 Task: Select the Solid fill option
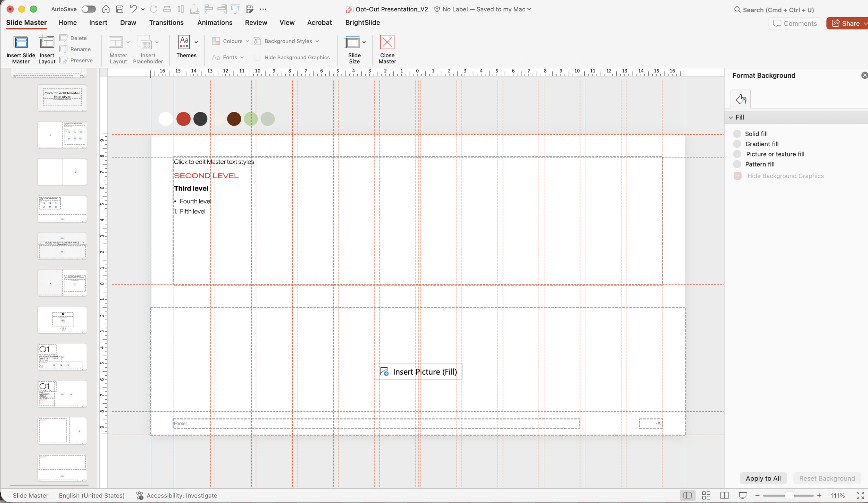click(737, 134)
